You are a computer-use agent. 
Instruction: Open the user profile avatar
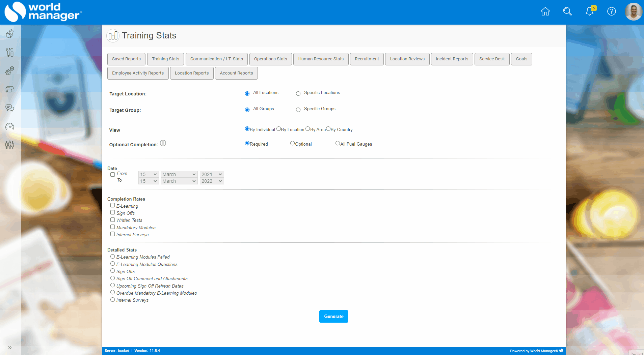point(633,12)
